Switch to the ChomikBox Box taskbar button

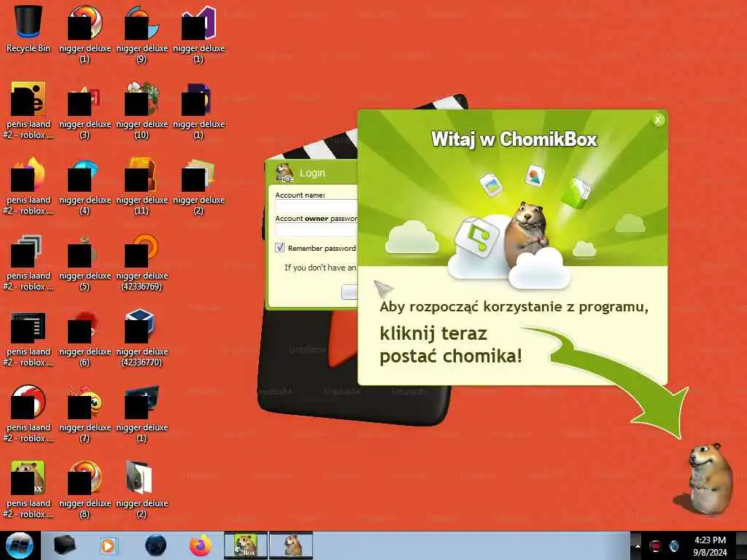(246, 545)
